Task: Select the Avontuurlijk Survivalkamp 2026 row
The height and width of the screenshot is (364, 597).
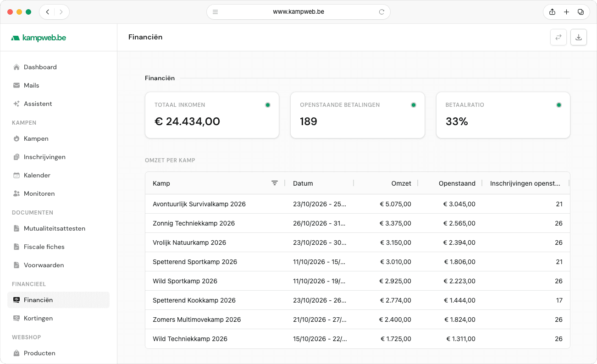Action: point(358,204)
